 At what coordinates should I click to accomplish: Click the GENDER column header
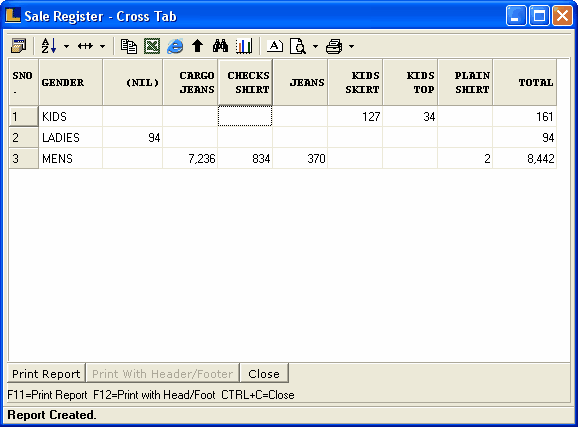tap(70, 82)
